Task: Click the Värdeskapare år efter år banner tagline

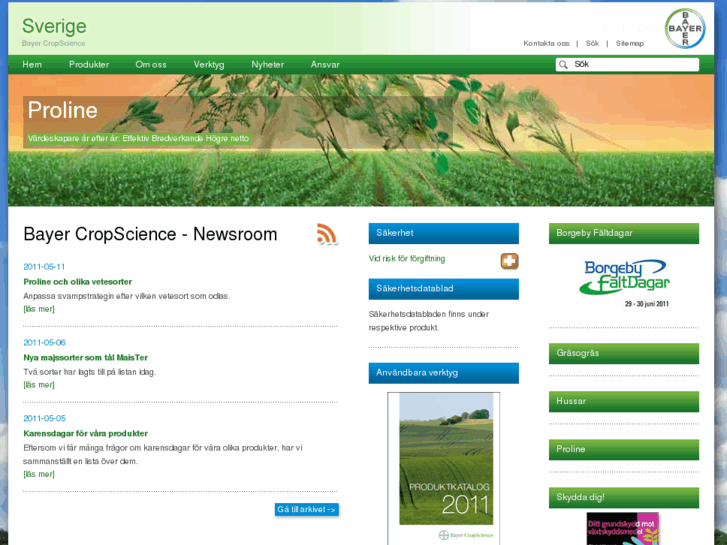Action: 138,138
